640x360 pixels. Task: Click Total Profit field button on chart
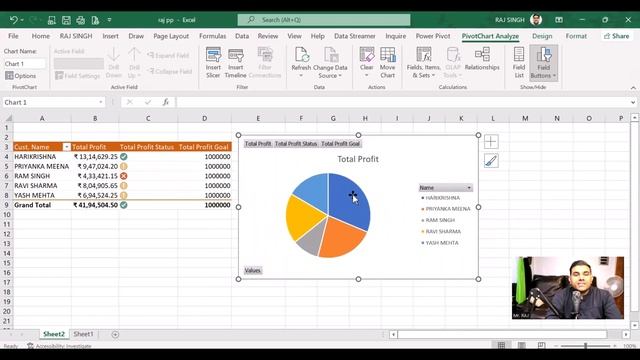(x=258, y=144)
